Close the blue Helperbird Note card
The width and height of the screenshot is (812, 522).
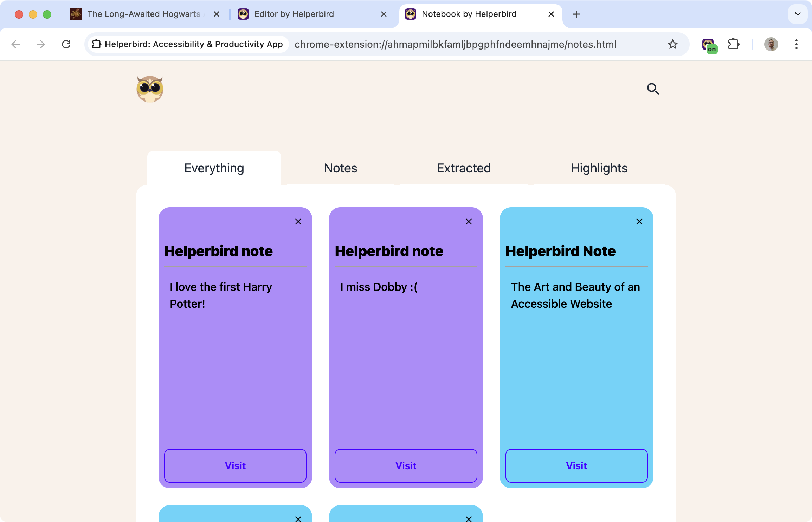(x=640, y=222)
